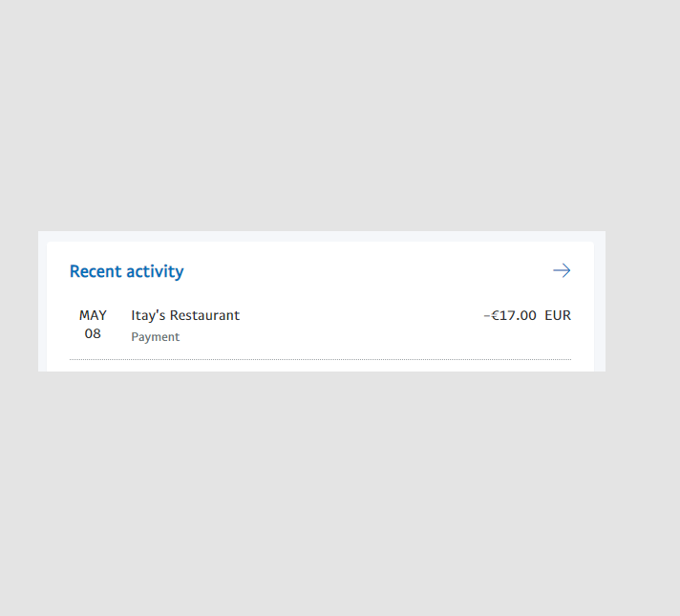Click the word "Itay's" in the transaction name
Viewport: 680px width, 616px height.
[x=148, y=315]
